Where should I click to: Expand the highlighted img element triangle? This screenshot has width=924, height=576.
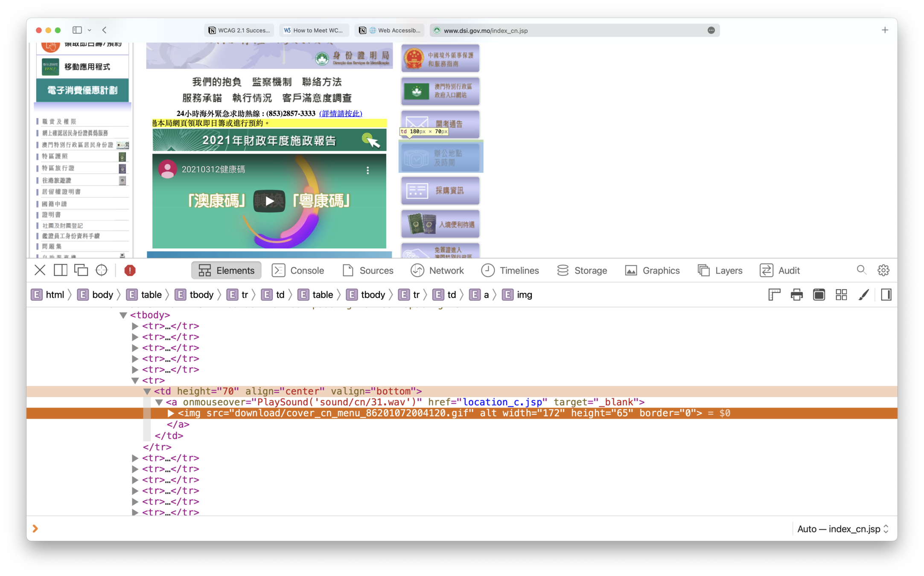point(170,413)
